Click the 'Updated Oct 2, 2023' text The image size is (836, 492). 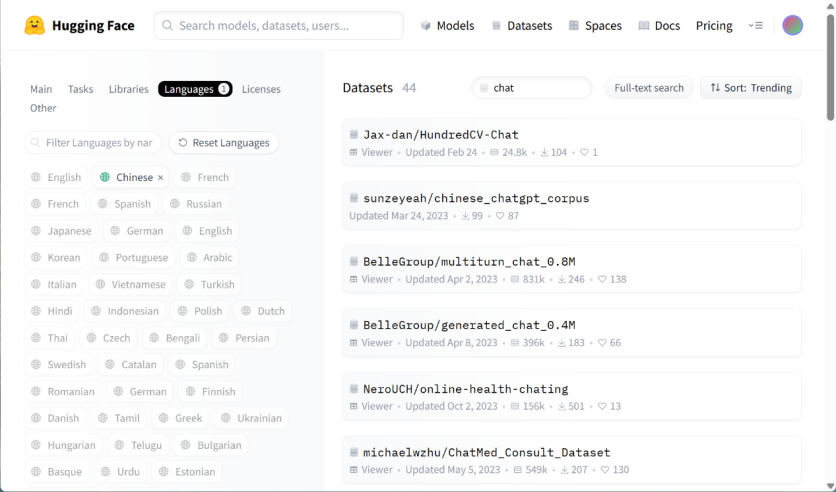point(451,406)
